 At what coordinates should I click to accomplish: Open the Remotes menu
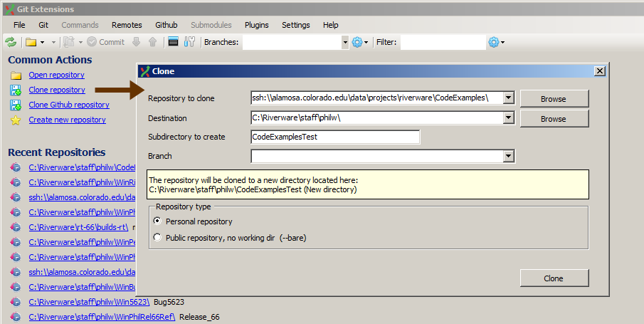pos(127,25)
